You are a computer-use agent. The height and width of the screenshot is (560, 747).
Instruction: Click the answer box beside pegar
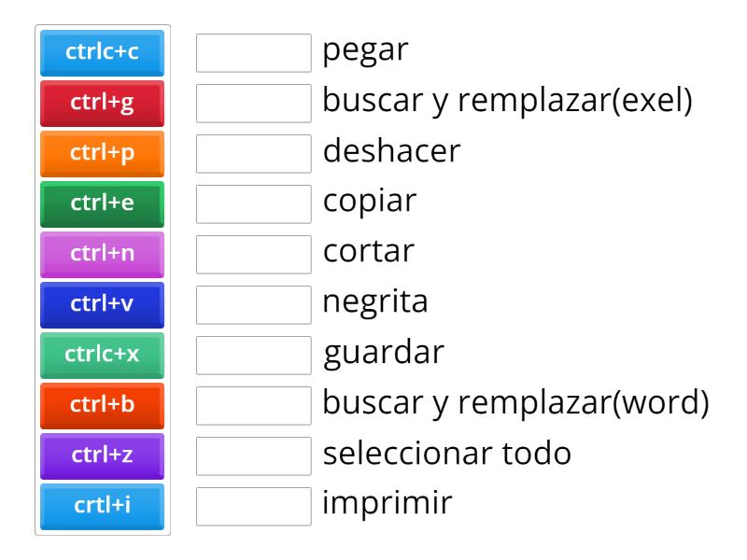pos(253,54)
